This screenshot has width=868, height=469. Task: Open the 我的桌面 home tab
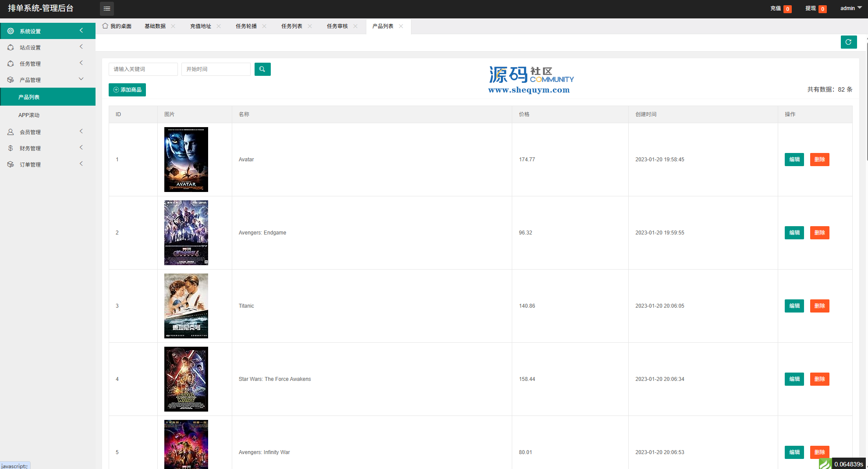[x=117, y=26]
